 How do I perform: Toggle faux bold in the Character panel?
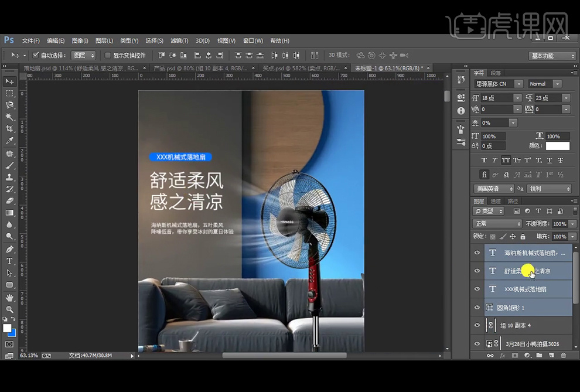click(484, 160)
